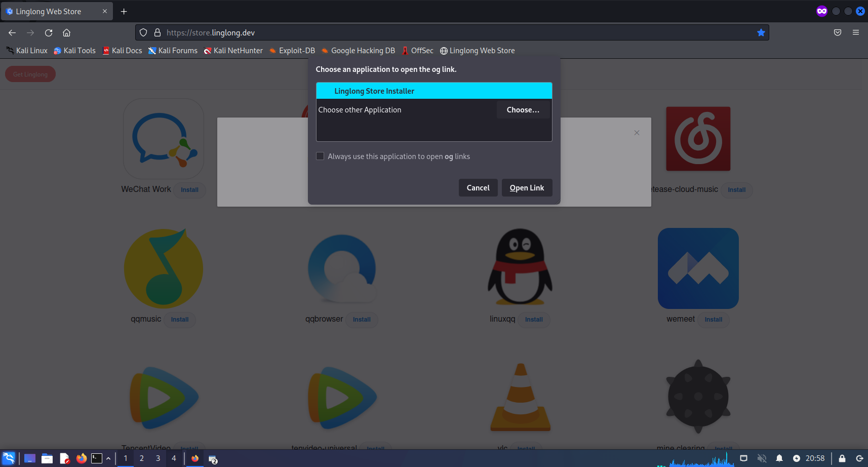
Task: Open the power manager tray icon
Action: click(x=797, y=458)
